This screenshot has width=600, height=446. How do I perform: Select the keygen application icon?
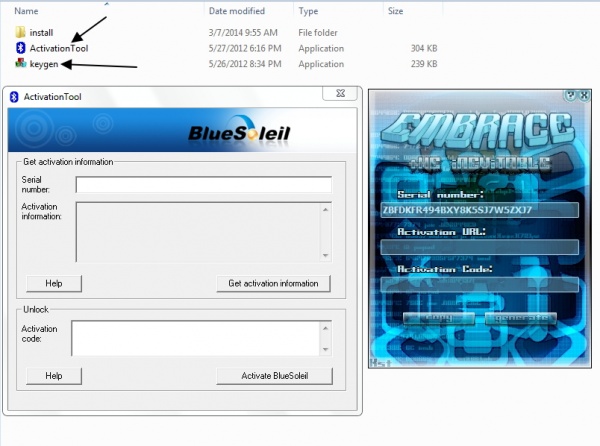(20, 63)
